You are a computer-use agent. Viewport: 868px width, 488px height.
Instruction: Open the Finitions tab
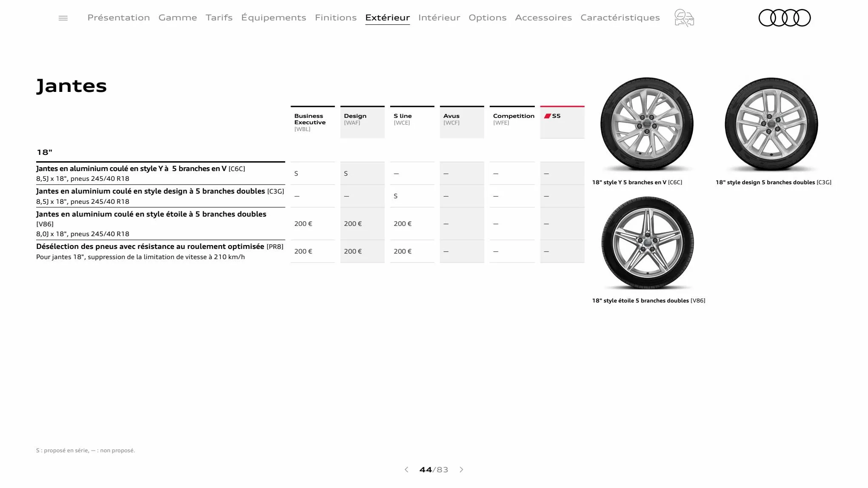point(336,17)
